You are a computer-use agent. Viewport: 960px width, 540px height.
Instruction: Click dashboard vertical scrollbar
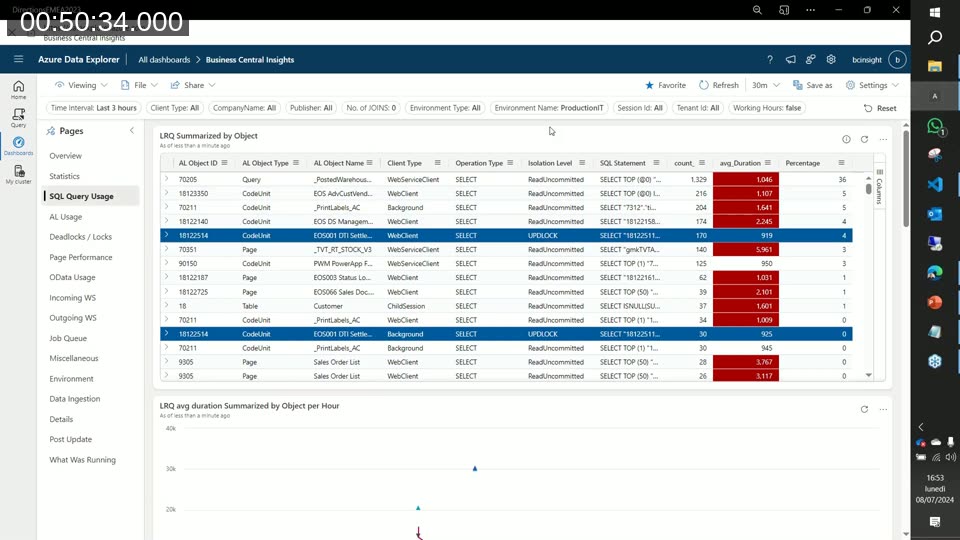906,178
